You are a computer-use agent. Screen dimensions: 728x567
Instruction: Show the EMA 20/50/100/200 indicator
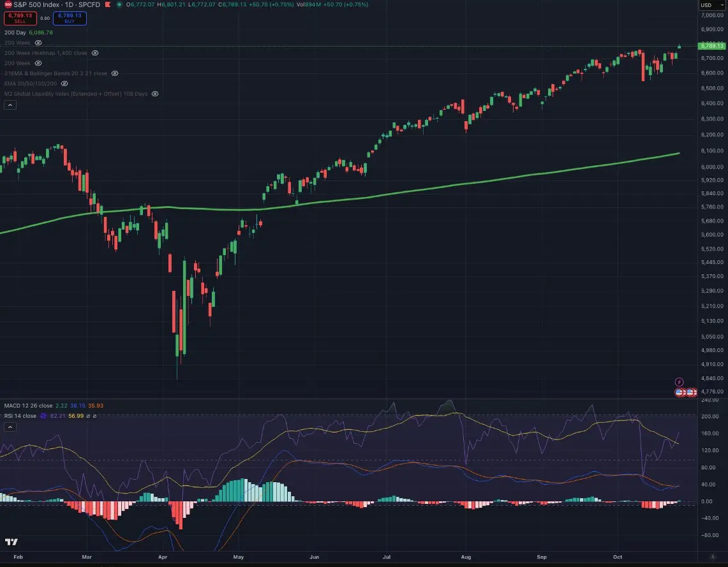point(64,84)
